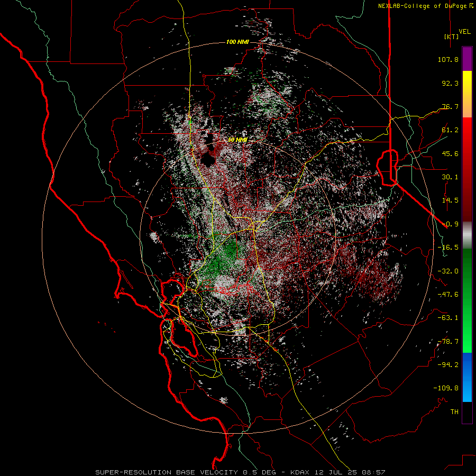Click the 14.5 velocity scale value

[450, 200]
